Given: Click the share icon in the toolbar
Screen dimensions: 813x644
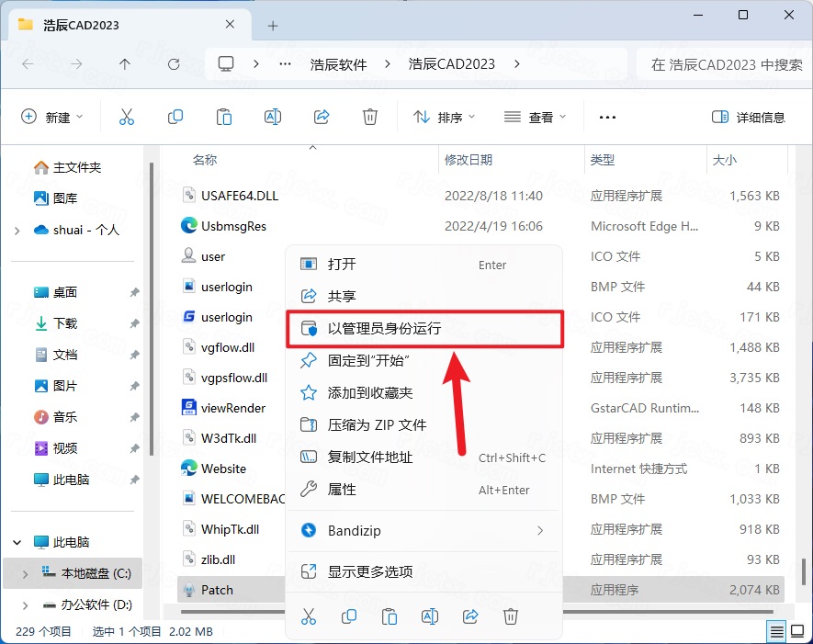Looking at the screenshot, I should (x=322, y=117).
